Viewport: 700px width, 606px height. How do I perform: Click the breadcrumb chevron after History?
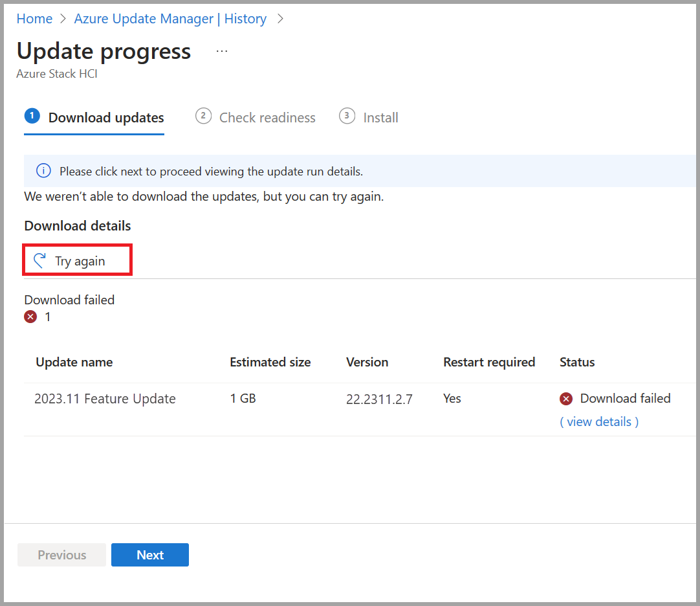(x=280, y=19)
